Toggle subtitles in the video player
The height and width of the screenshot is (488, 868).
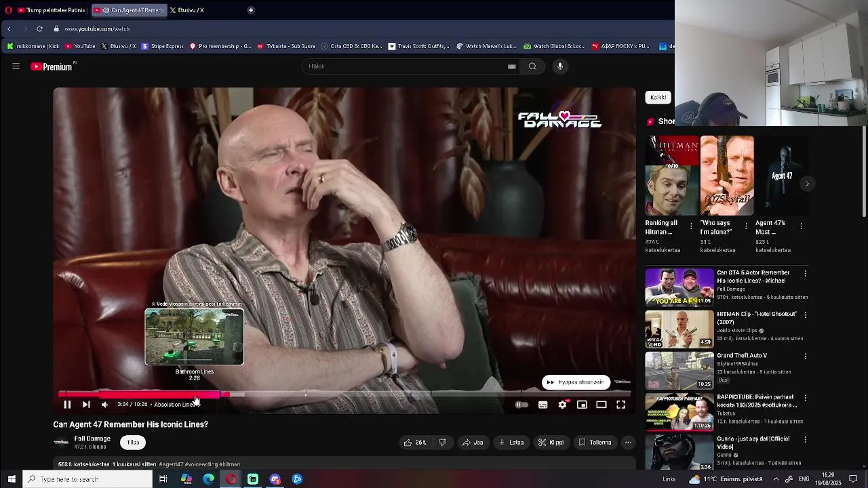[x=543, y=405]
